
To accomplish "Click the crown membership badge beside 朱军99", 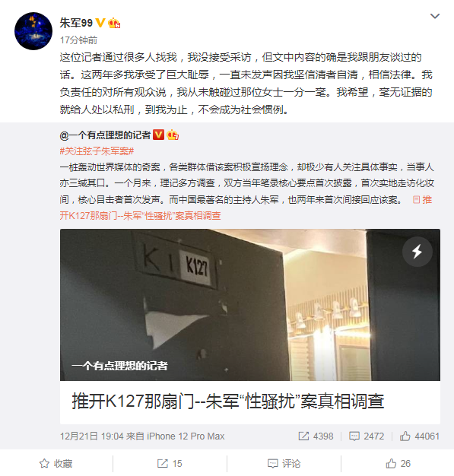I will pyautogui.click(x=114, y=23).
